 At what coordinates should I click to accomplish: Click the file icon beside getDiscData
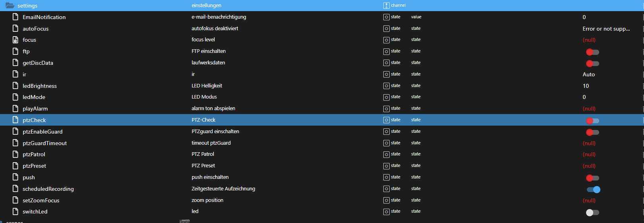pyautogui.click(x=15, y=62)
